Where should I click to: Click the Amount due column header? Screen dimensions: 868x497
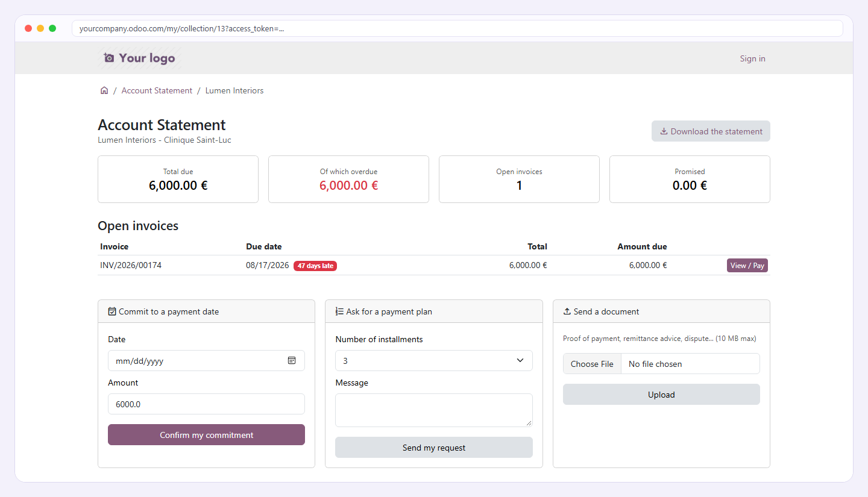(642, 246)
